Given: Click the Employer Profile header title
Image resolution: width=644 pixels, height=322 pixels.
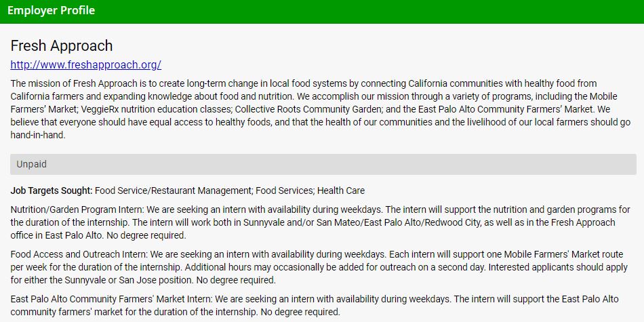Looking at the screenshot, I should tap(52, 11).
